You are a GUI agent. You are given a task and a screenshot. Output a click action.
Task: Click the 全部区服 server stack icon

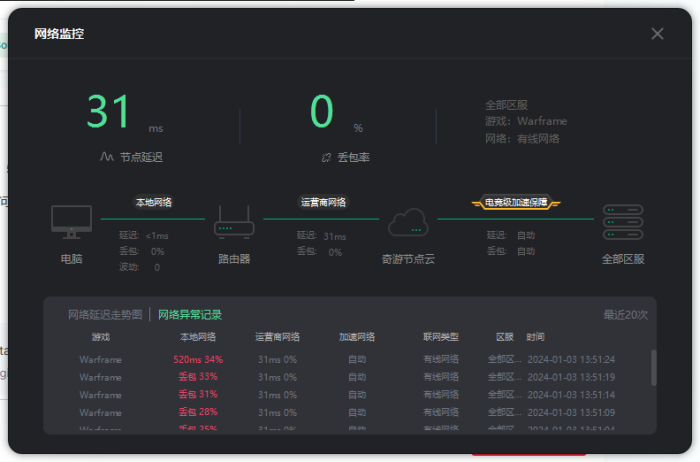click(x=623, y=222)
